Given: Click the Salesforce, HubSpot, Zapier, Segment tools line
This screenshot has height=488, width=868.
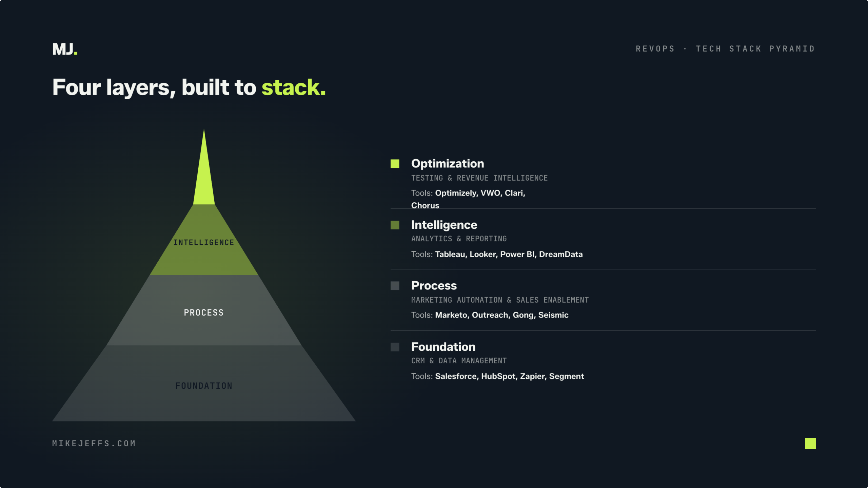Looking at the screenshot, I should point(497,376).
